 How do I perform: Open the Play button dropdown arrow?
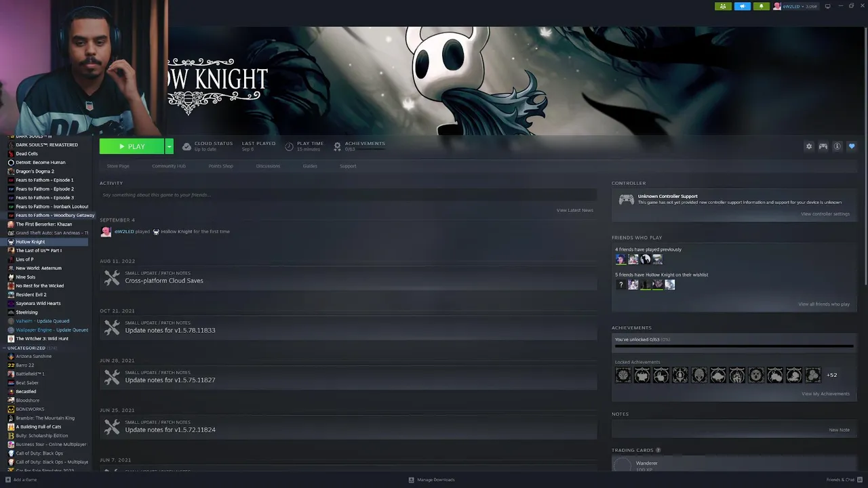click(x=169, y=146)
